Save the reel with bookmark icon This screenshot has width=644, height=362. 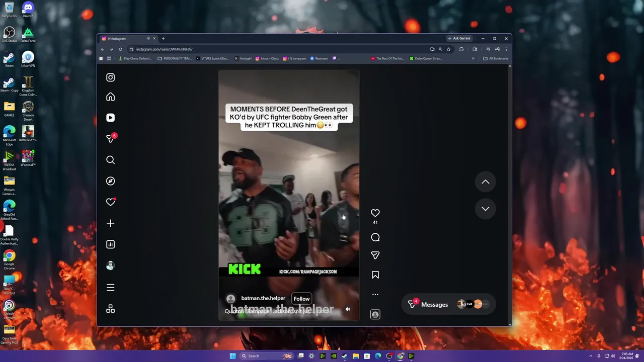tap(375, 275)
